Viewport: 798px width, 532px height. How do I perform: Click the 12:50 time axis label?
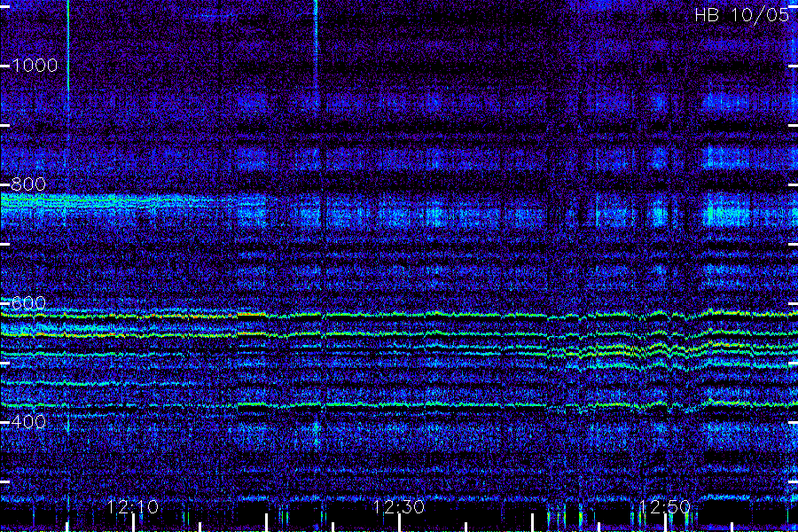(x=665, y=507)
